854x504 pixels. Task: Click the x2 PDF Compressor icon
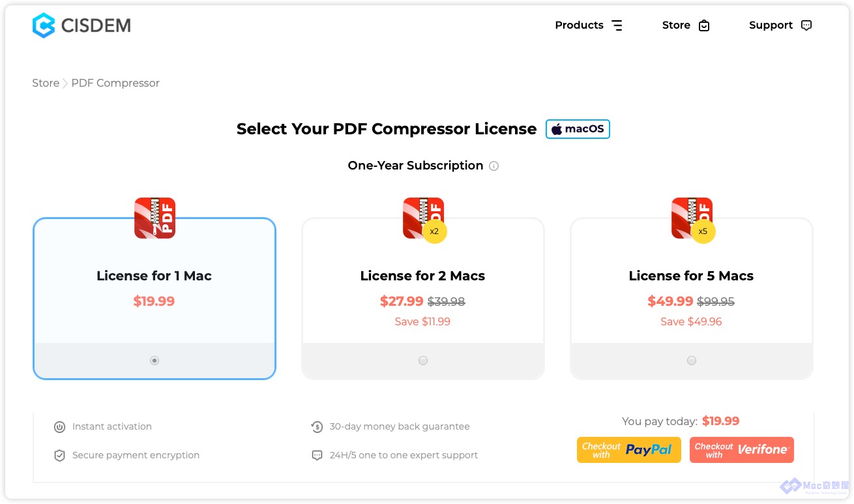(x=424, y=218)
